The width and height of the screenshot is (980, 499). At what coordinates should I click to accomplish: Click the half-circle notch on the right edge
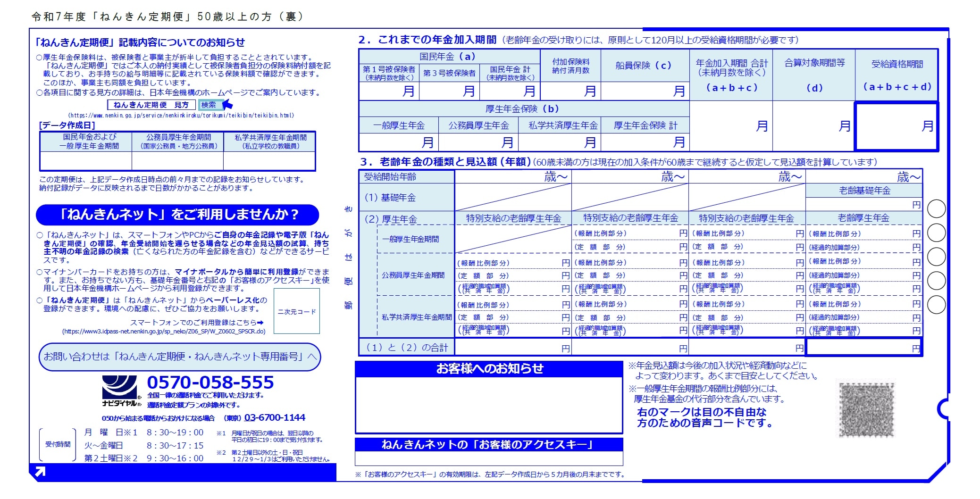pos(943,408)
